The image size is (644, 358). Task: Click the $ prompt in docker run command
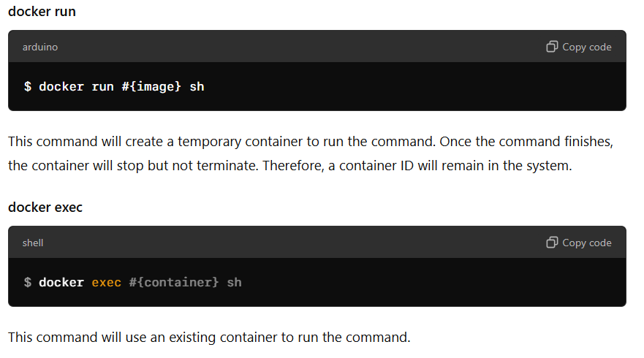click(x=28, y=86)
